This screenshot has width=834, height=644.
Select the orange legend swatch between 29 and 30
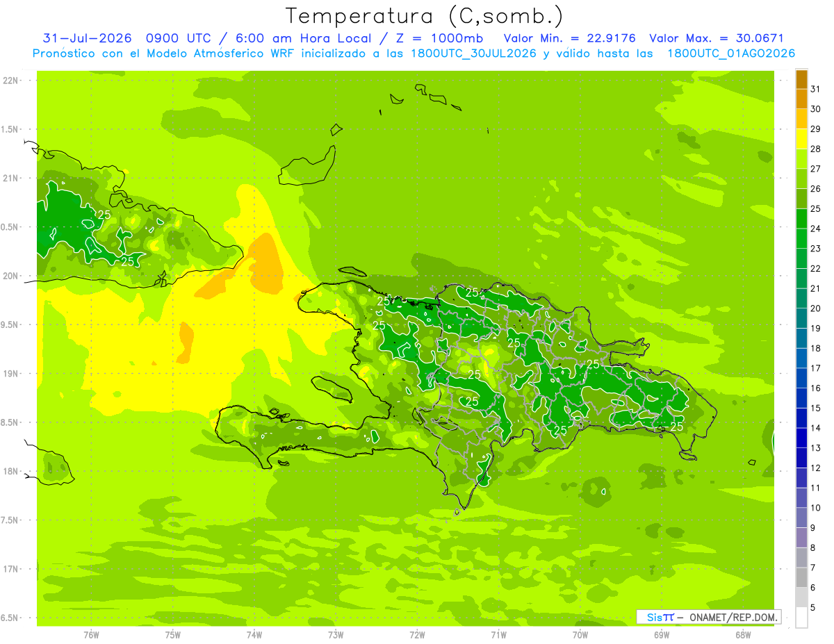click(801, 119)
